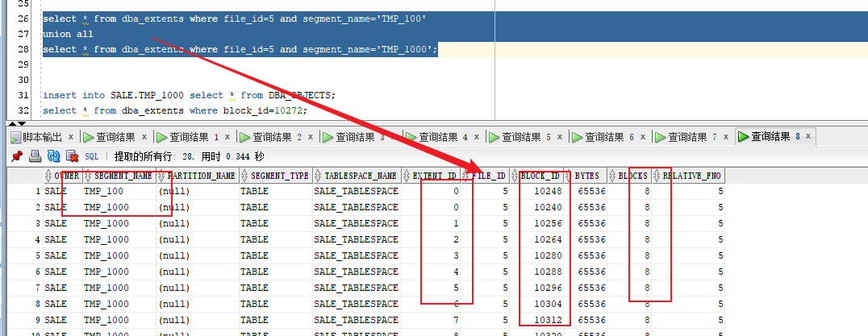This screenshot has width=868, height=336.
Task: Place cursor in block_id=10272 query line
Action: click(175, 110)
